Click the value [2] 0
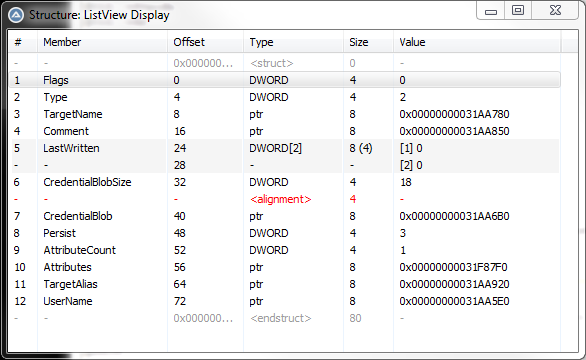 pyautogui.click(x=411, y=165)
